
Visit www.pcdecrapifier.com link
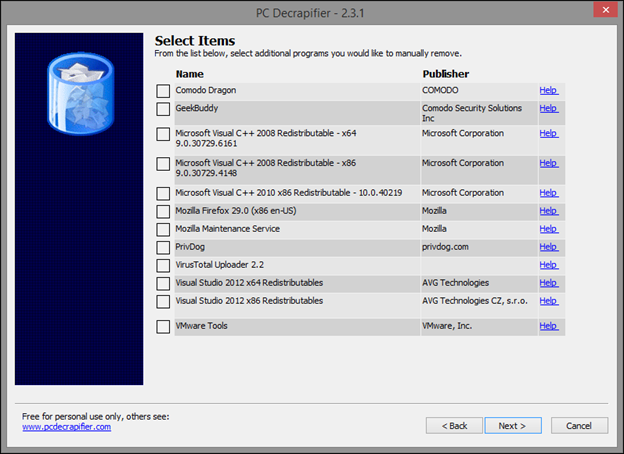(67, 427)
